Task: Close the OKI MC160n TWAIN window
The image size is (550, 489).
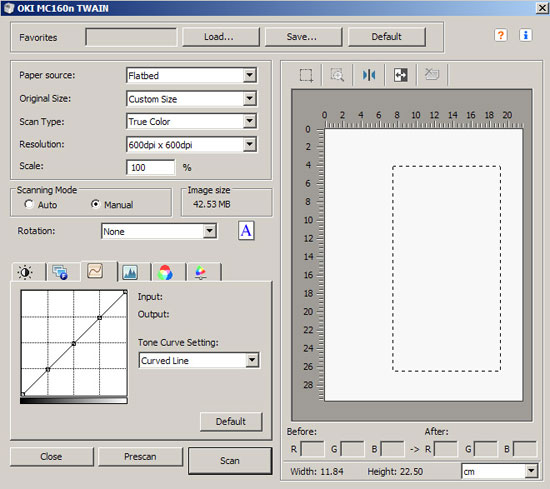Action: point(542,8)
